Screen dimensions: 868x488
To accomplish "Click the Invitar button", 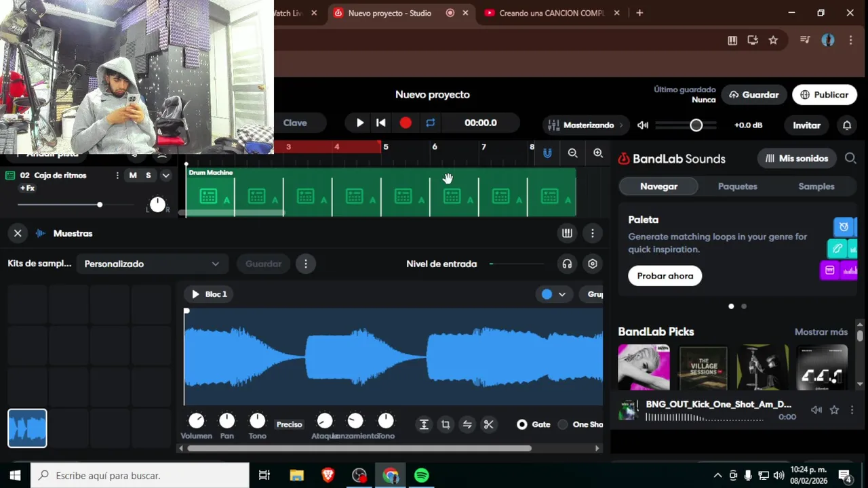I will pyautogui.click(x=807, y=125).
